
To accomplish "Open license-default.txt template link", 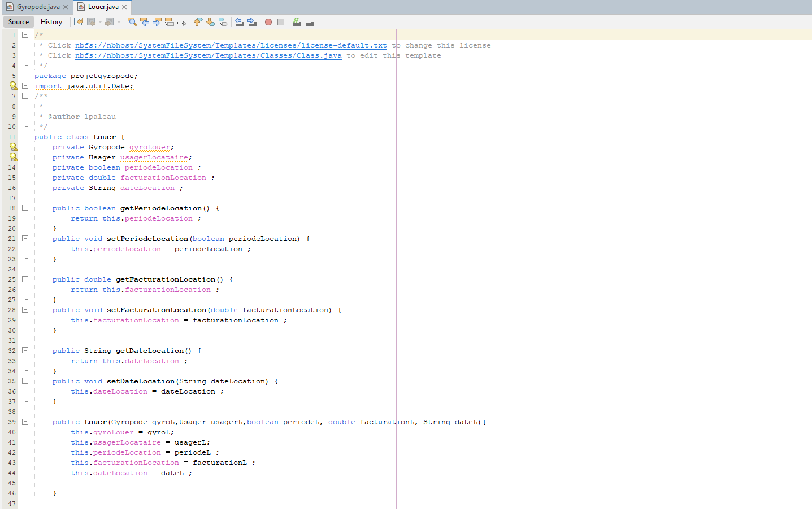I will click(x=231, y=45).
